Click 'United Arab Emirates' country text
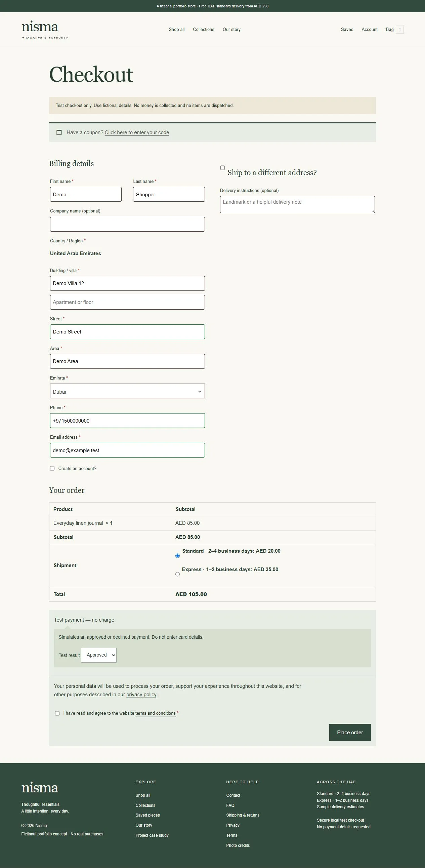Screen dimensions: 425x868 click(76, 253)
